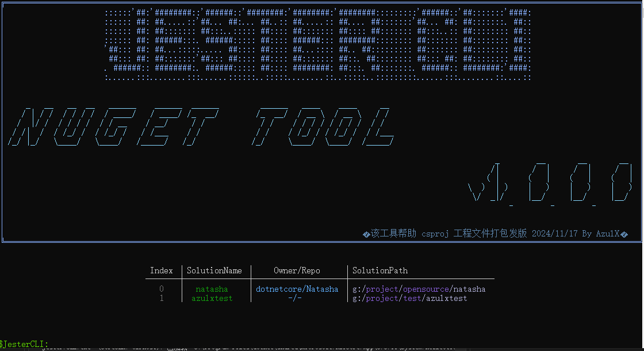Click the SolutionPath column header
The height and width of the screenshot is (351, 644).
[380, 270]
